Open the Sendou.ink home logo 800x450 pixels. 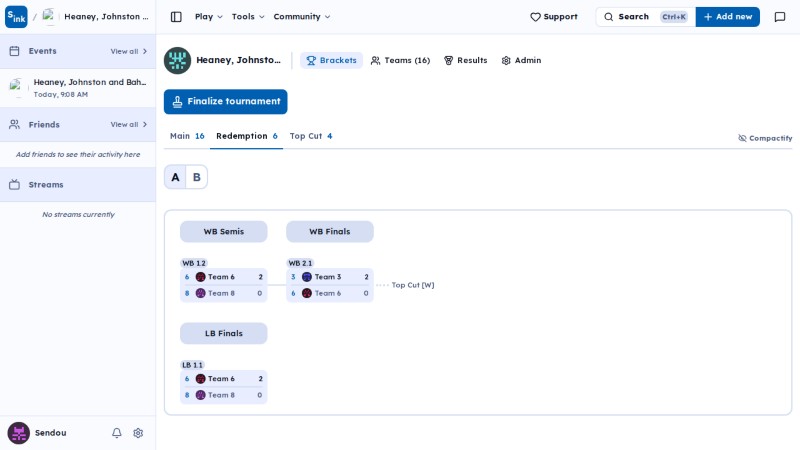pyautogui.click(x=16, y=16)
